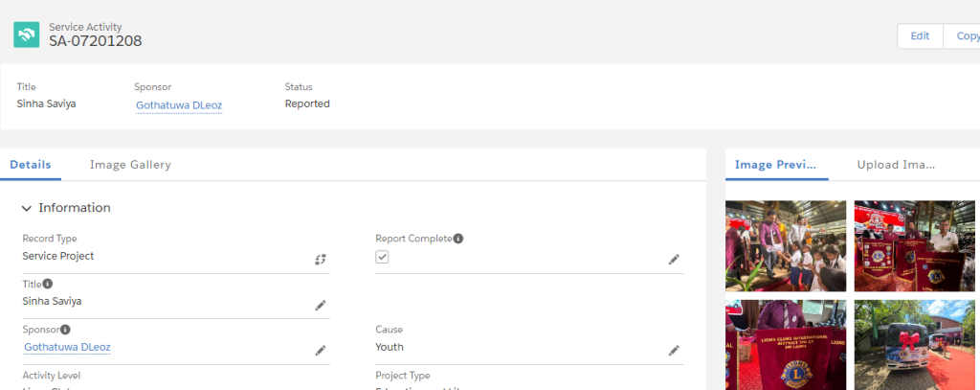This screenshot has height=390, width=980.
Task: Click the Status value Reported
Action: coord(307,103)
